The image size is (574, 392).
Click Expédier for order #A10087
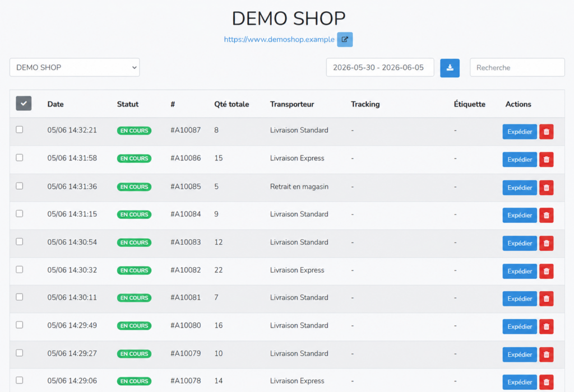tap(520, 132)
